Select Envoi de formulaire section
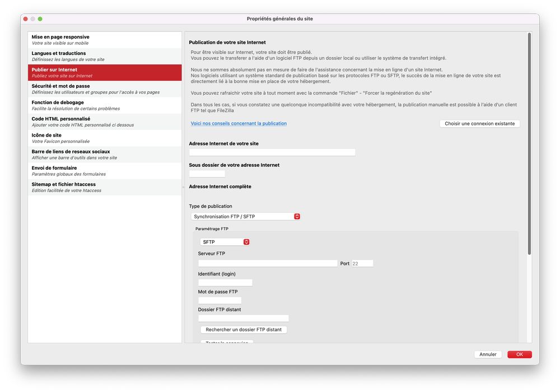 click(x=105, y=171)
